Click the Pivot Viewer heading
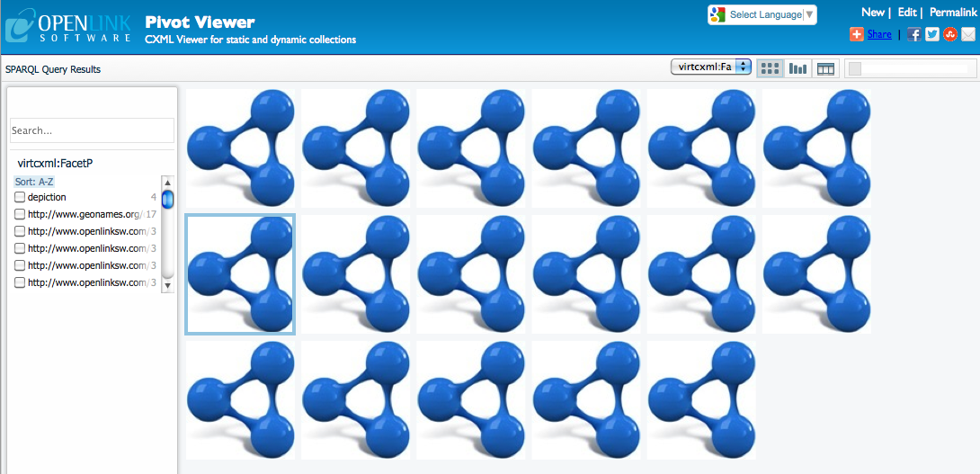 pyautogui.click(x=200, y=22)
